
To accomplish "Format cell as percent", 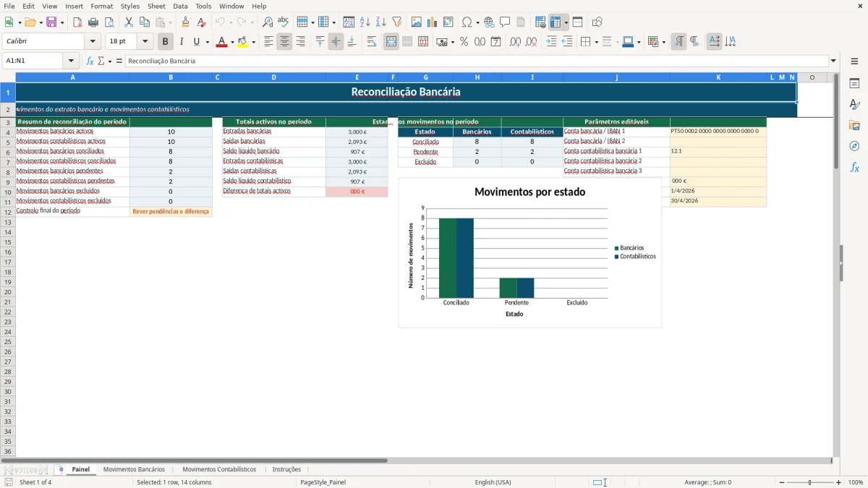I will click(x=464, y=42).
